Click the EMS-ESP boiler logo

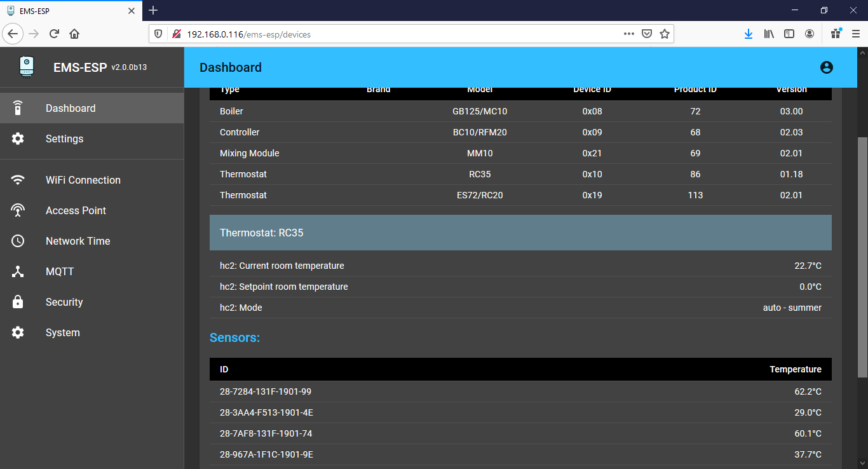pos(26,67)
